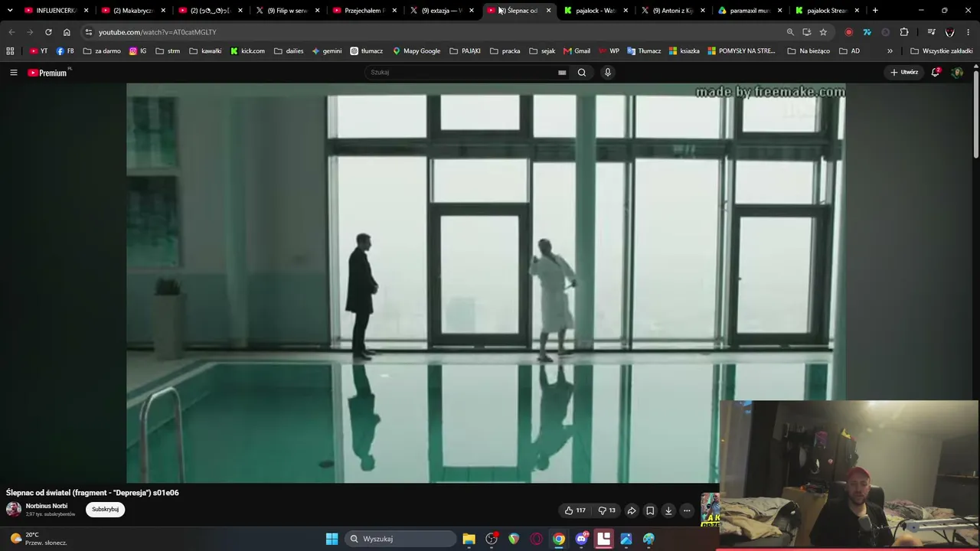The height and width of the screenshot is (551, 980).
Task: Open the 'Na bieżąco' bookmarks folder
Action: click(x=808, y=51)
